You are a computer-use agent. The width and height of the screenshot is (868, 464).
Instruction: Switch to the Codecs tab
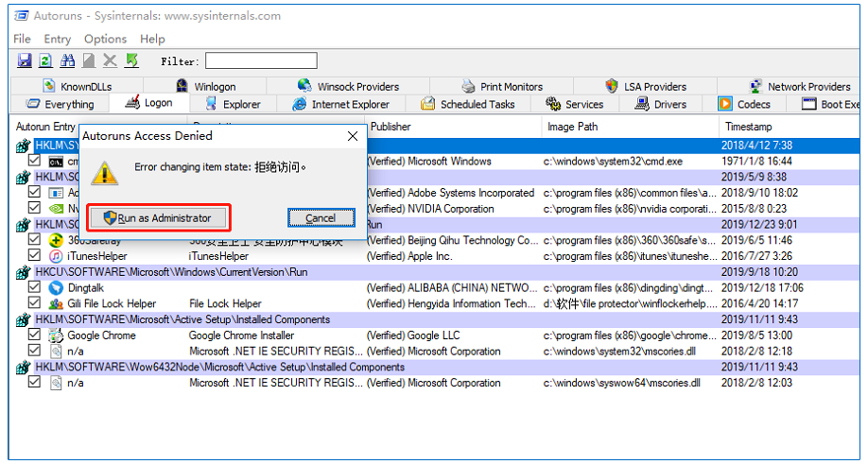pyautogui.click(x=744, y=104)
